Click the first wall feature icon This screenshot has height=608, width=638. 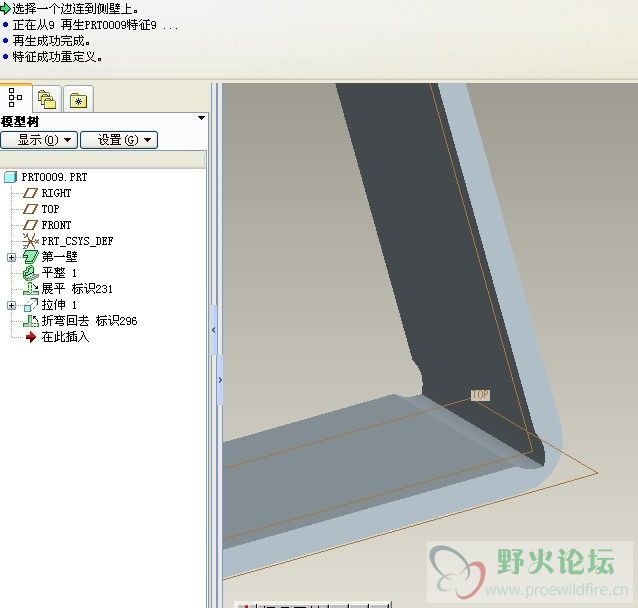(x=31, y=257)
